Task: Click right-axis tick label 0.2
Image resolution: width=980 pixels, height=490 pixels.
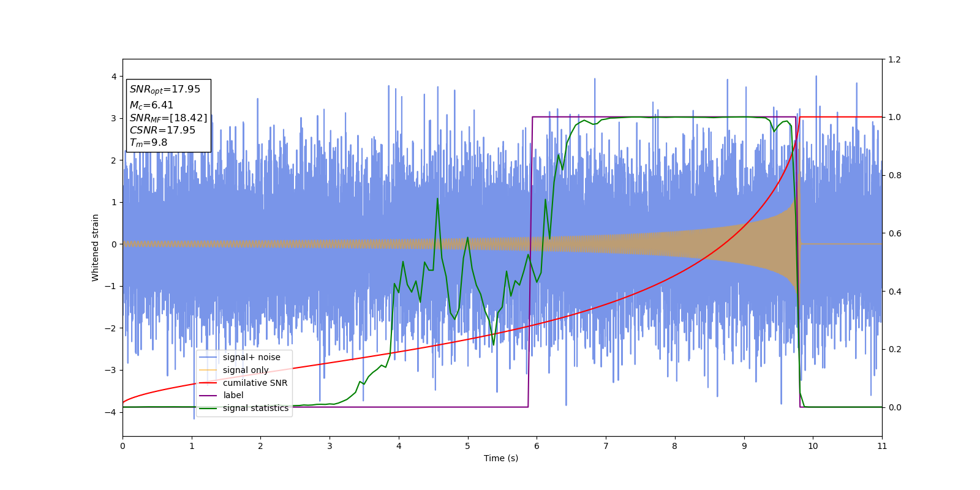Action: point(894,349)
